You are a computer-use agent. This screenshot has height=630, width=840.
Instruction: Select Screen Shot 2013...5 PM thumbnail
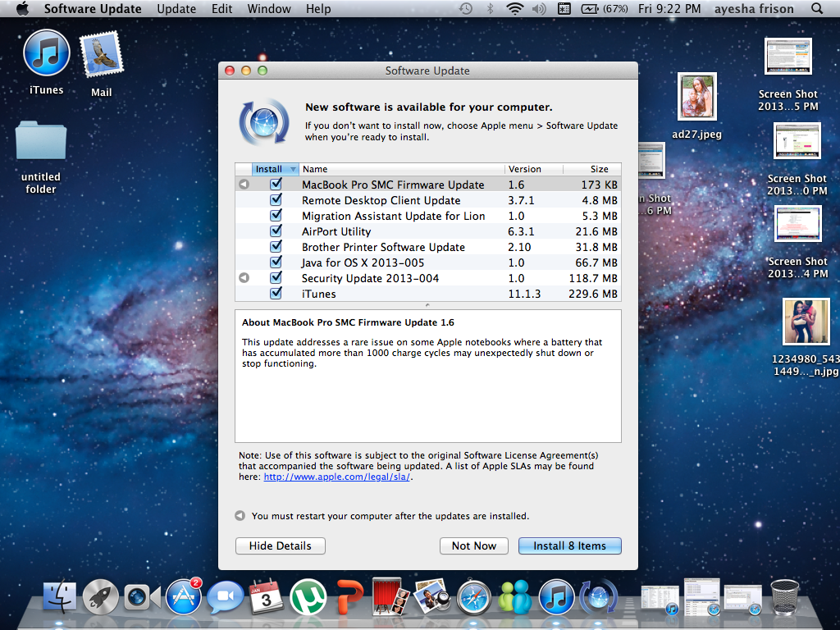(x=788, y=56)
